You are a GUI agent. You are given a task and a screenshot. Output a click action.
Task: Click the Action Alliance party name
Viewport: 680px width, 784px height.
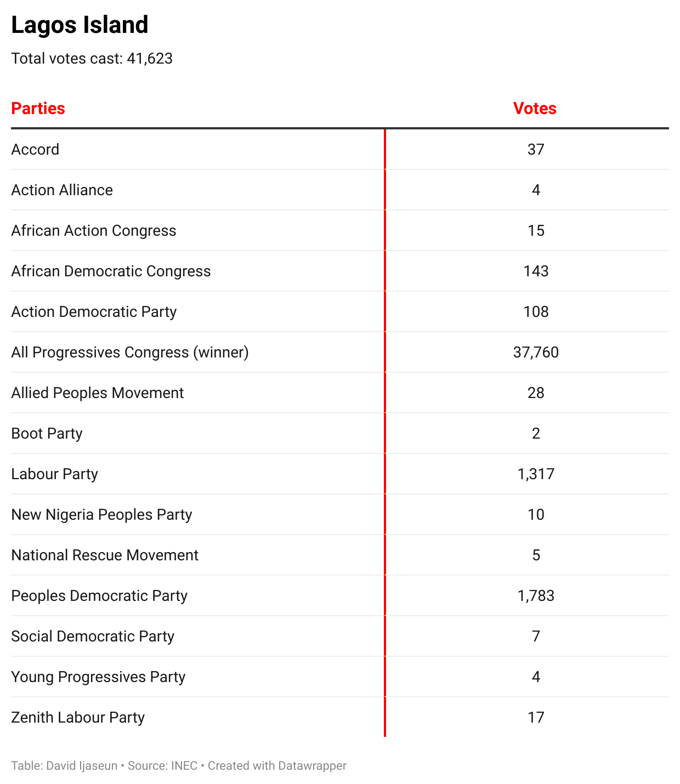62,190
